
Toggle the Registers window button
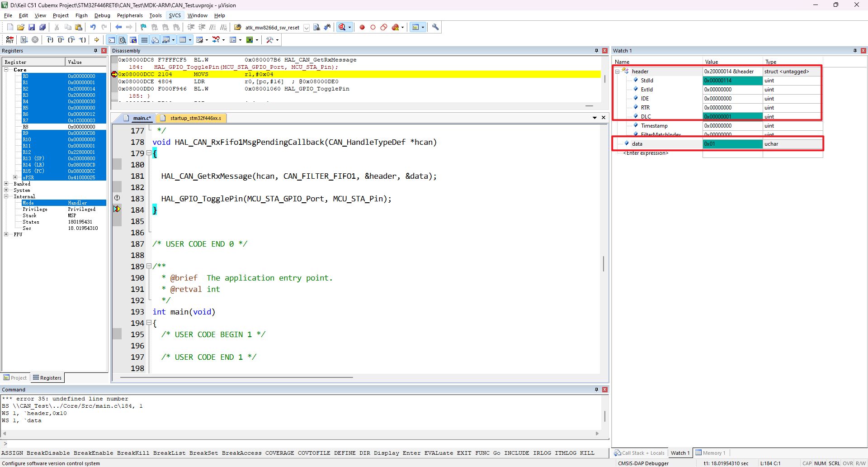point(144,40)
